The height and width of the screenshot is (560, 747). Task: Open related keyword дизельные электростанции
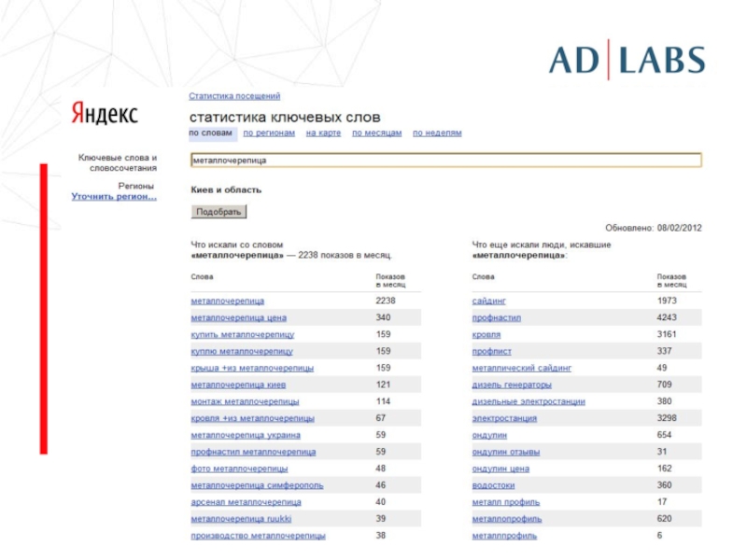[x=529, y=401]
